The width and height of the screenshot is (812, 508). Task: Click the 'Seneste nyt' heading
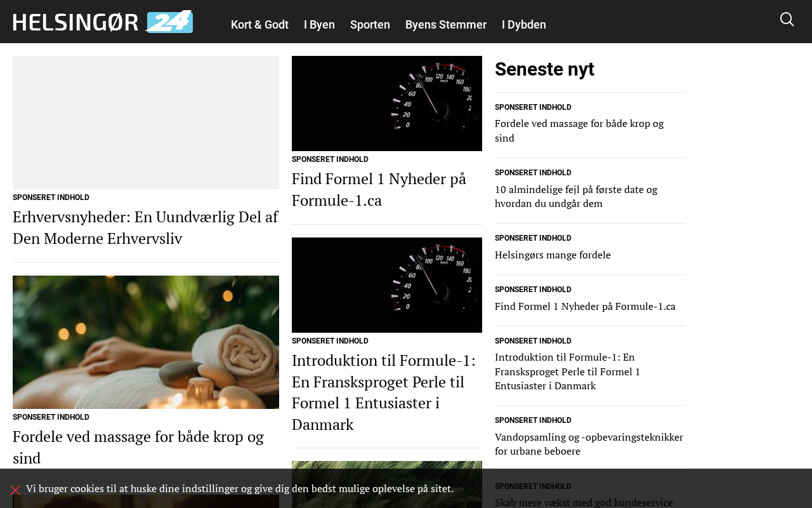coord(544,69)
